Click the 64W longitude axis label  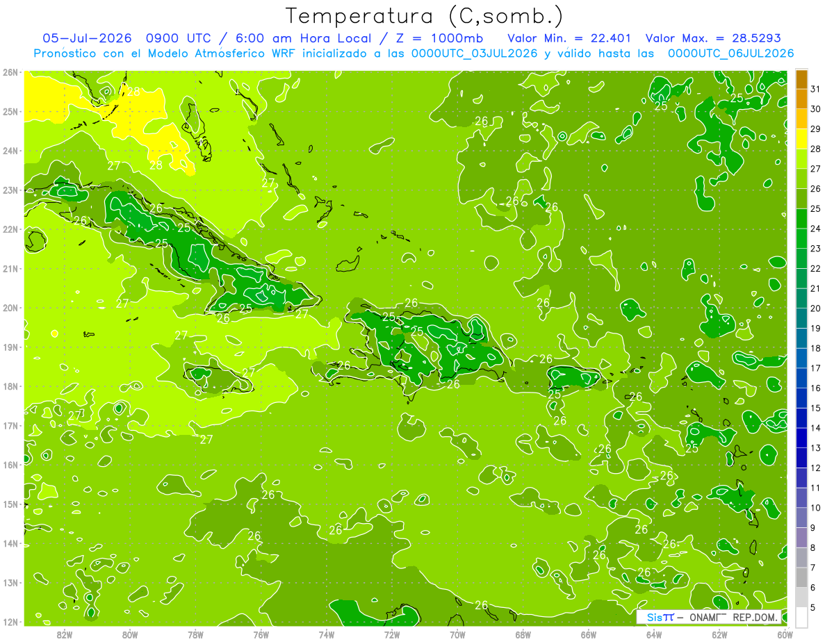pyautogui.click(x=654, y=634)
